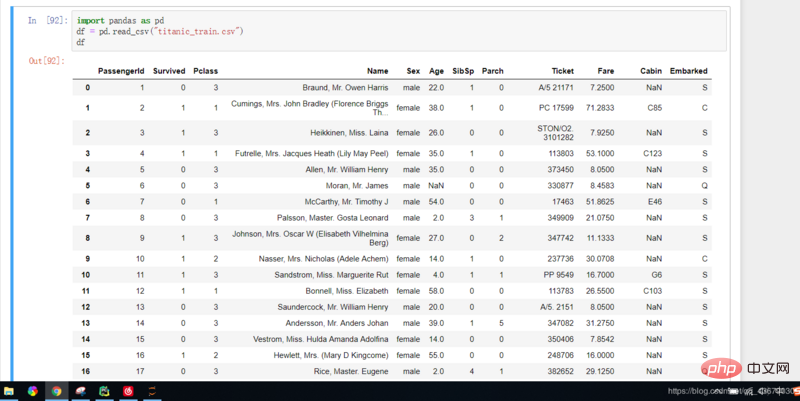The height and width of the screenshot is (401, 800).
Task: Click the Ticket column header
Action: 562,71
